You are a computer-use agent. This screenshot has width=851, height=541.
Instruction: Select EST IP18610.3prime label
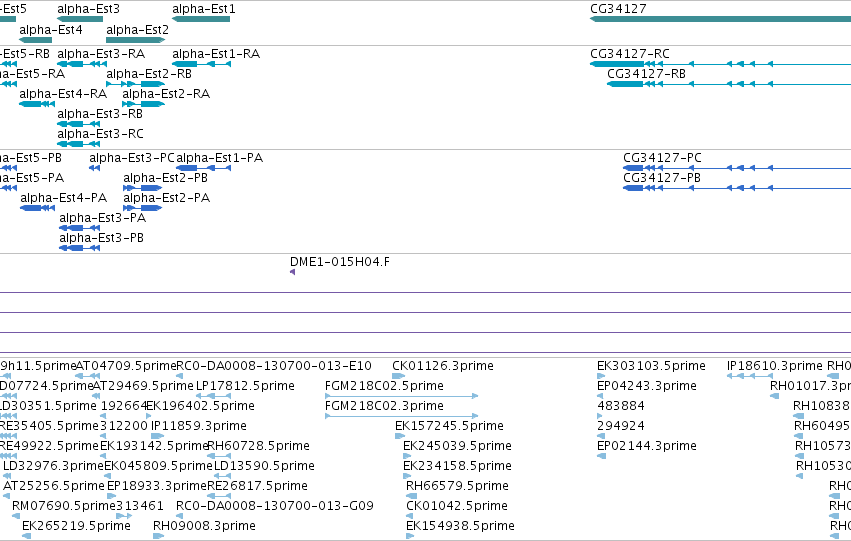[775, 366]
